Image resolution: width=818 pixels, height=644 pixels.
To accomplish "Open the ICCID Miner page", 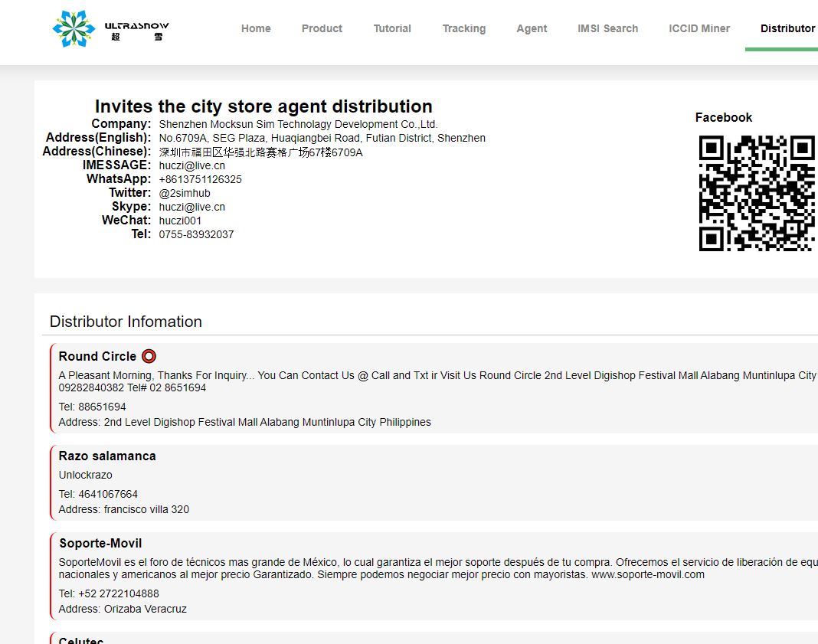I will coord(699,28).
